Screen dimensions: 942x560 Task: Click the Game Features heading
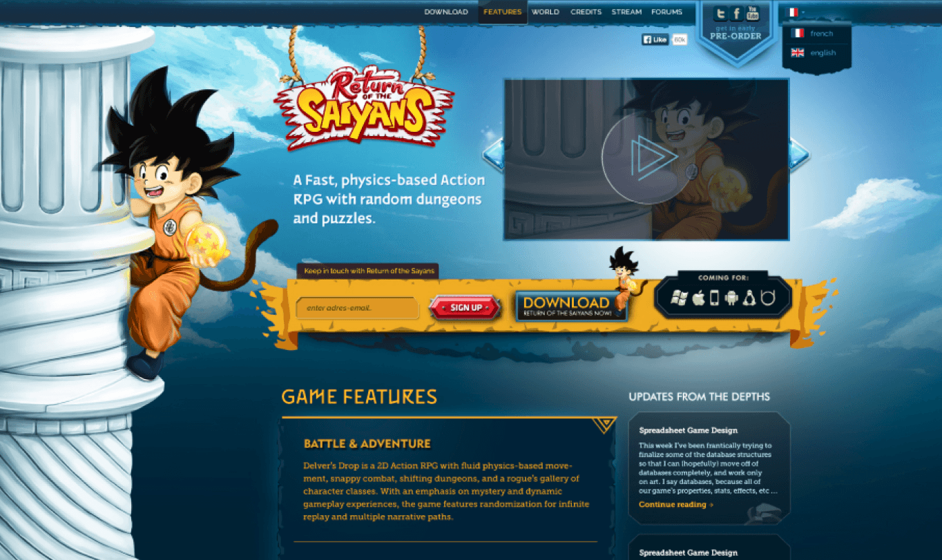359,396
